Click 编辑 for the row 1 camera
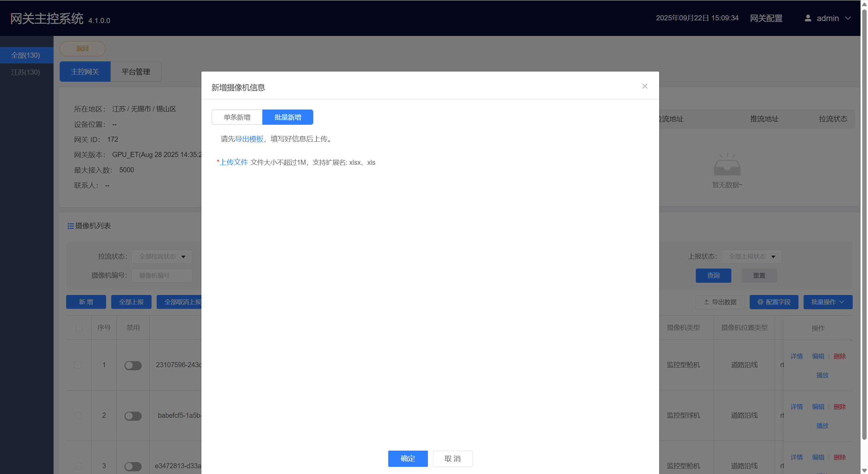This screenshot has height=474, width=868. tap(818, 356)
